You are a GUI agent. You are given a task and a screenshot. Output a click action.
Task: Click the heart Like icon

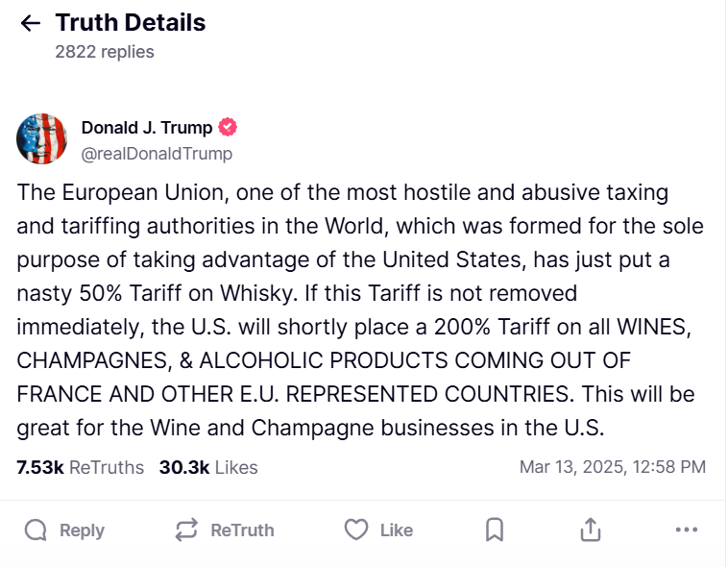click(356, 530)
